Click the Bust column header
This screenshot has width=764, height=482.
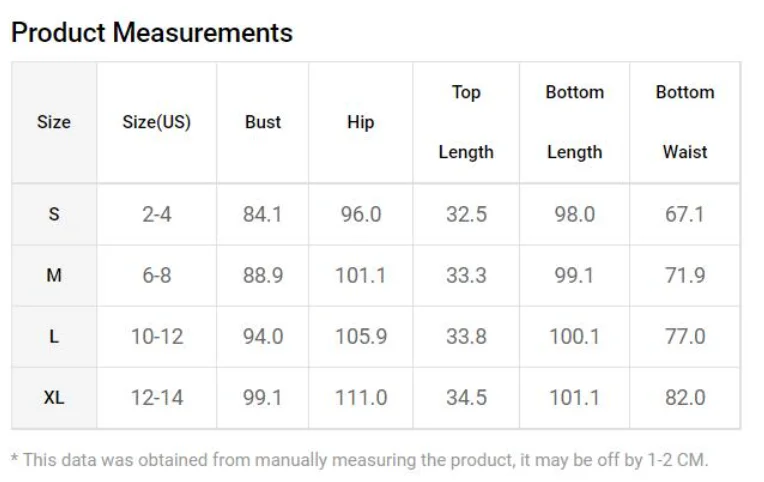[x=263, y=122]
